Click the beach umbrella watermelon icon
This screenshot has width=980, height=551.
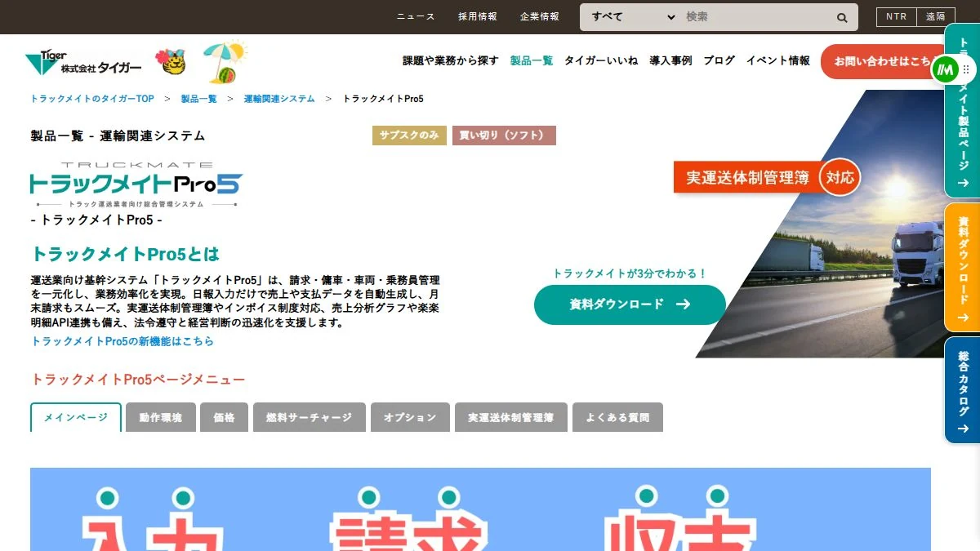click(x=225, y=62)
